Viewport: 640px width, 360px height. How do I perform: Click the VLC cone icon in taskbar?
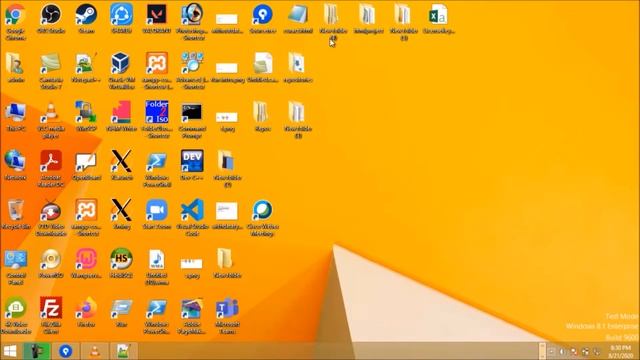coord(95,351)
